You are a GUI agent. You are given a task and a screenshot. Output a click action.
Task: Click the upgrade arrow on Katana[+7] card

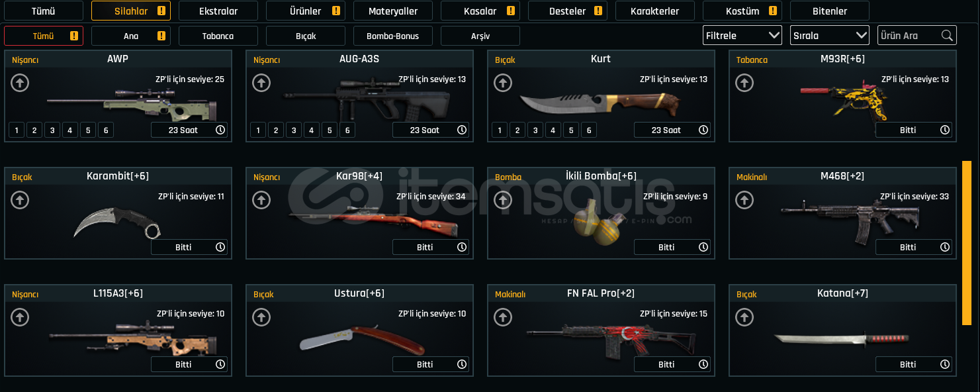click(744, 317)
